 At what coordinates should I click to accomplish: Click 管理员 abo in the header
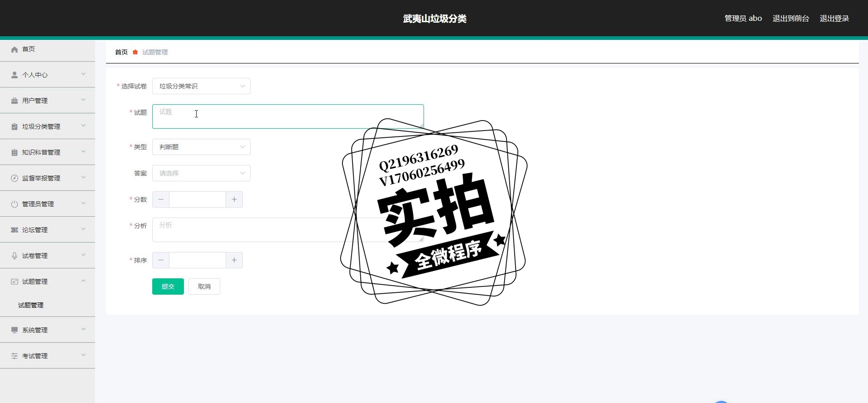tap(743, 19)
